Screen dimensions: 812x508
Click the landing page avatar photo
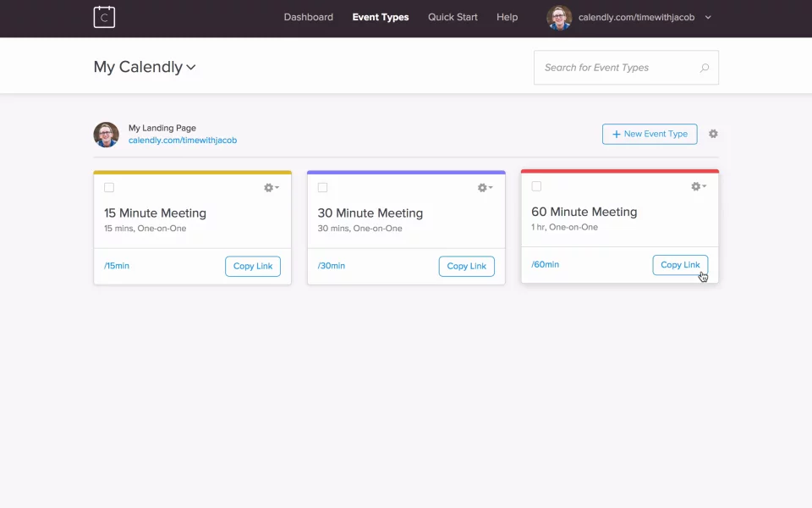107,135
